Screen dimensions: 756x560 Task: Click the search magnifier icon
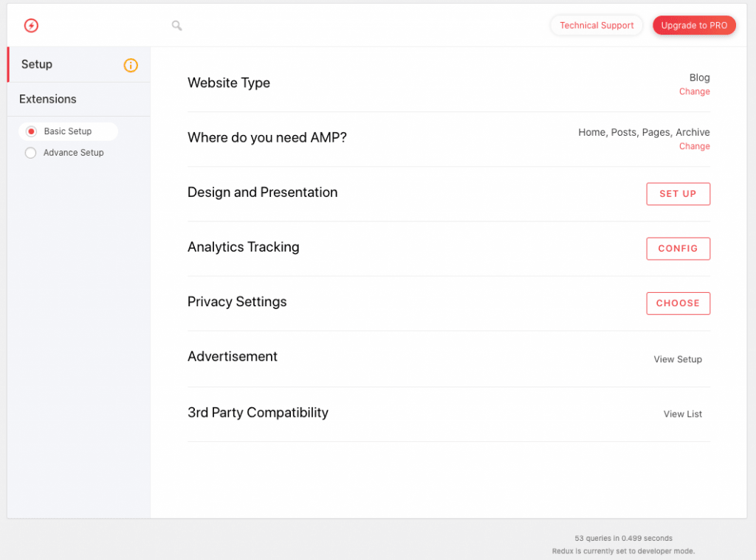176,26
